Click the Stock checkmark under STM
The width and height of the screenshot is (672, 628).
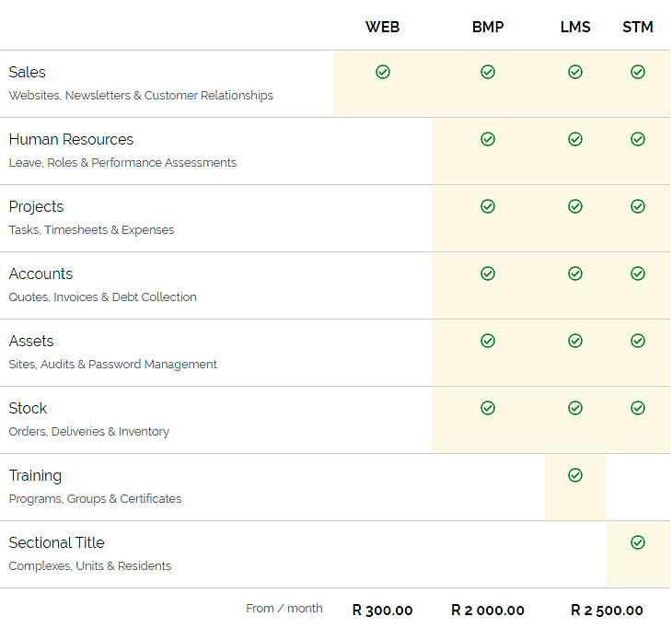(x=638, y=408)
